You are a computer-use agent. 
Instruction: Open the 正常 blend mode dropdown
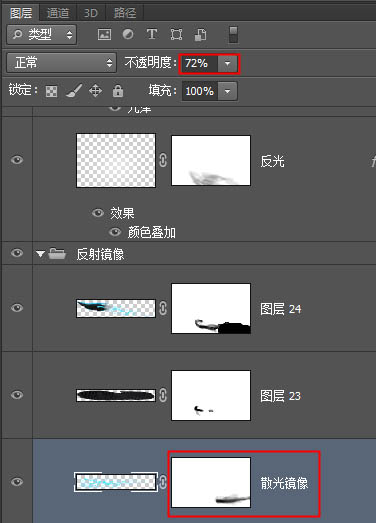61,62
